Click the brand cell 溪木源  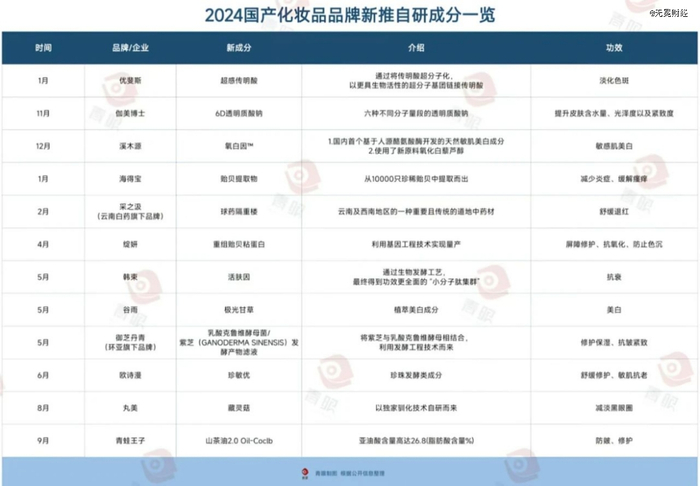130,146
